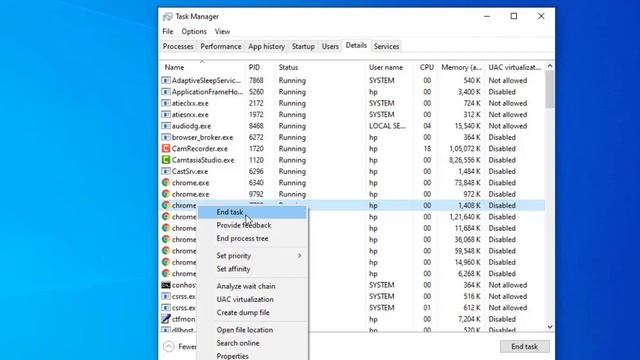Select the CamRecorder.exe process icon
This screenshot has width=640, height=360.
[x=166, y=149]
